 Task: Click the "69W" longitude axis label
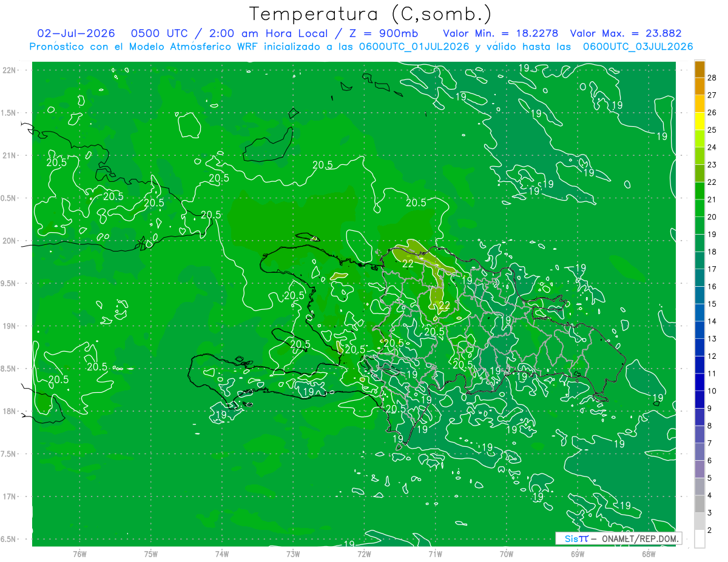(578, 554)
